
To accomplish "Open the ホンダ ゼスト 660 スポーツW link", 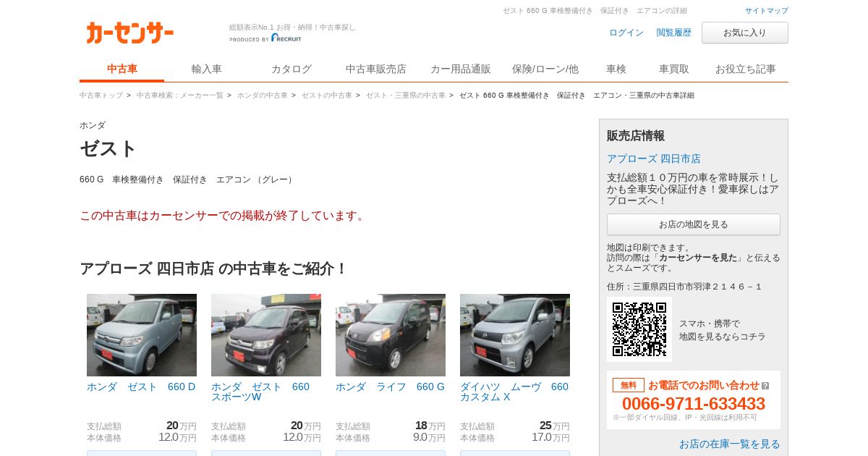I will tap(260, 392).
